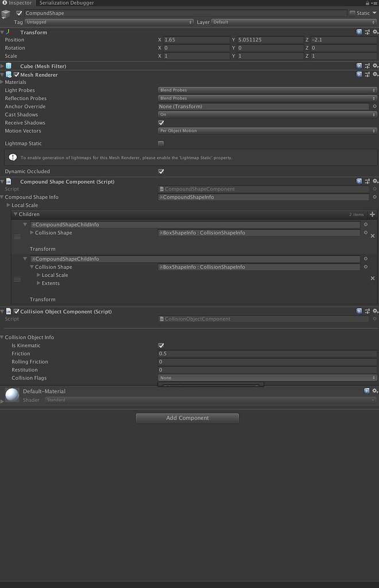Add a new entry with the Children plus icon
The height and width of the screenshot is (588, 379).
pos(373,214)
